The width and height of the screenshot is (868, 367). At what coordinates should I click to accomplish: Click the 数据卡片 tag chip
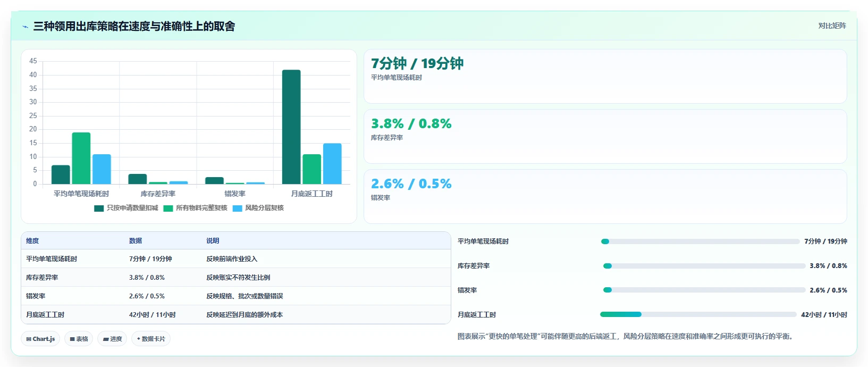pyautogui.click(x=151, y=339)
